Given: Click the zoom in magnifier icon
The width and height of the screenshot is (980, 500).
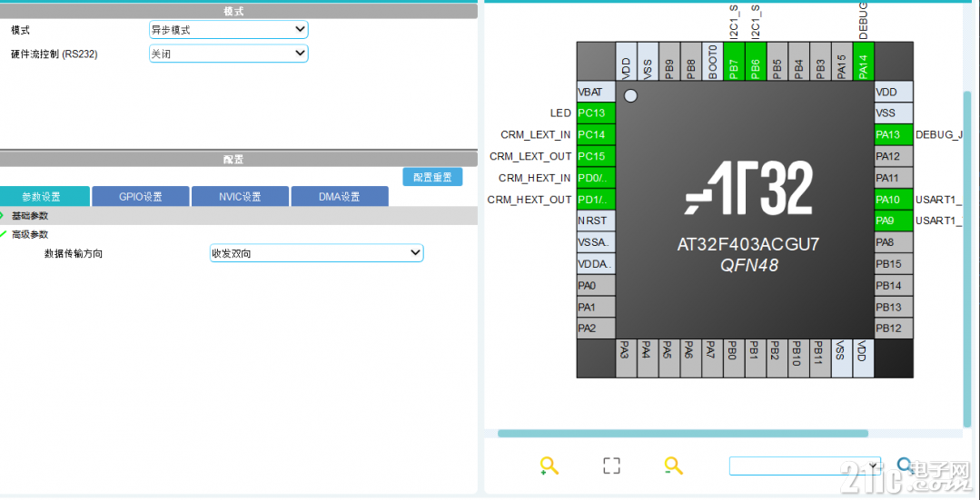Looking at the screenshot, I should 549,466.
